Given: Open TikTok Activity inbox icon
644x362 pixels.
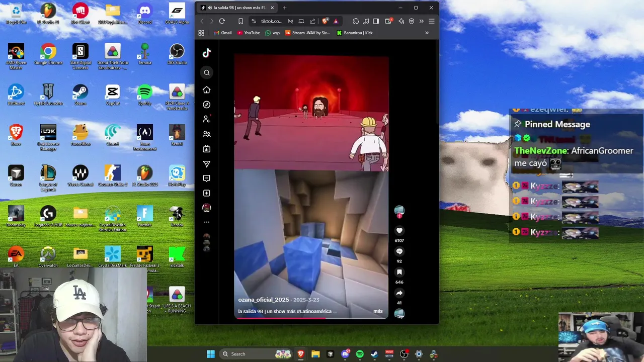Looking at the screenshot, I should (207, 178).
